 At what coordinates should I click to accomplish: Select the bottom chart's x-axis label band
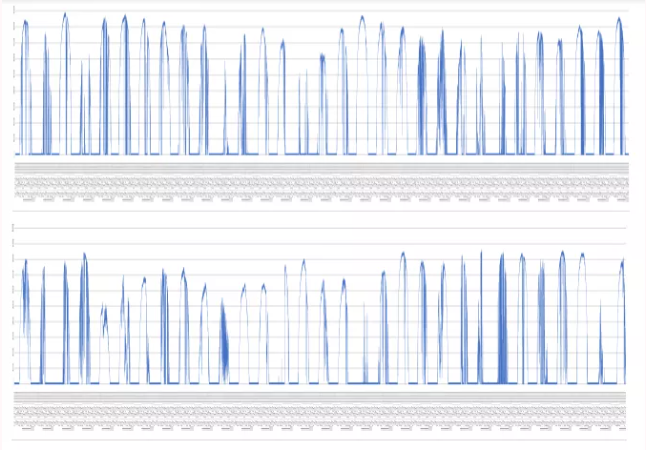[x=320, y=410]
